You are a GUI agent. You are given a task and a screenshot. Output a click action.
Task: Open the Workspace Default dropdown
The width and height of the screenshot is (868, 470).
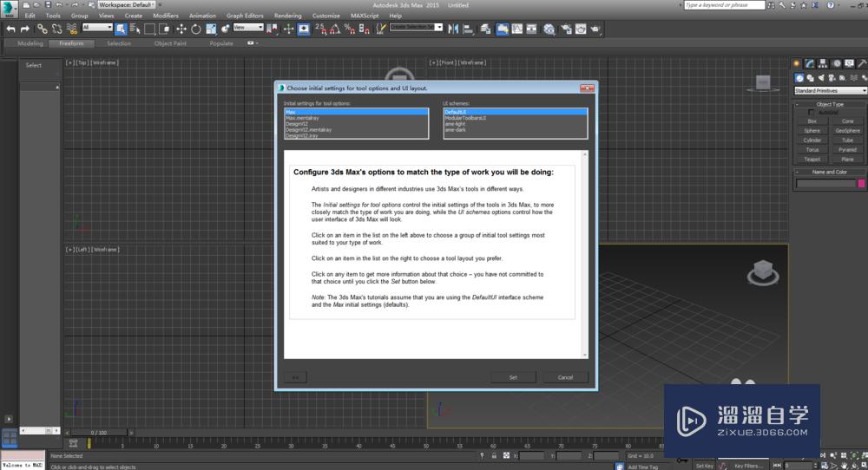tap(127, 5)
